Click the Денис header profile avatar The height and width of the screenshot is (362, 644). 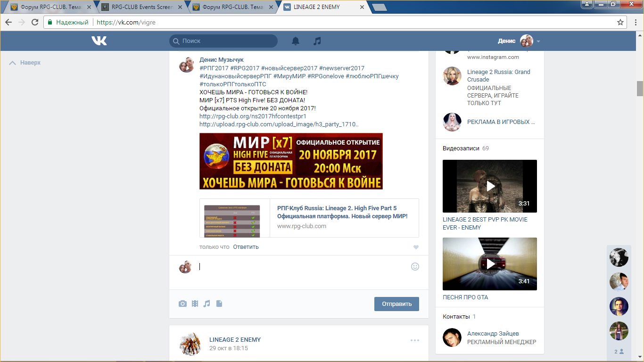[526, 41]
